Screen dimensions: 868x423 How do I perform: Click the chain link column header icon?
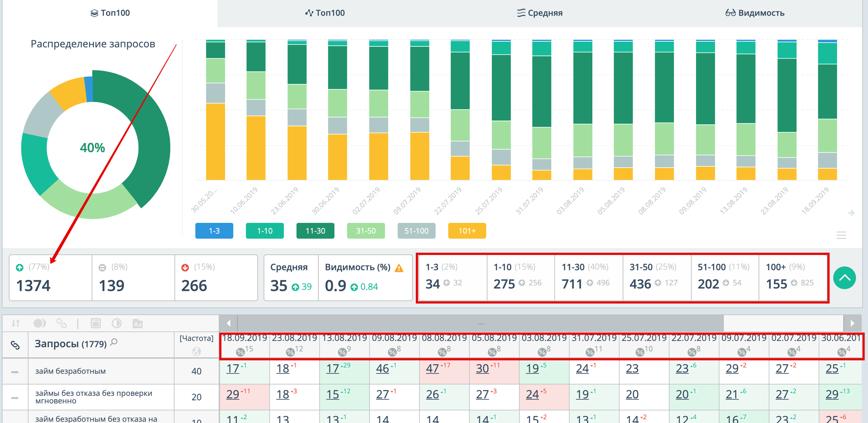click(15, 345)
